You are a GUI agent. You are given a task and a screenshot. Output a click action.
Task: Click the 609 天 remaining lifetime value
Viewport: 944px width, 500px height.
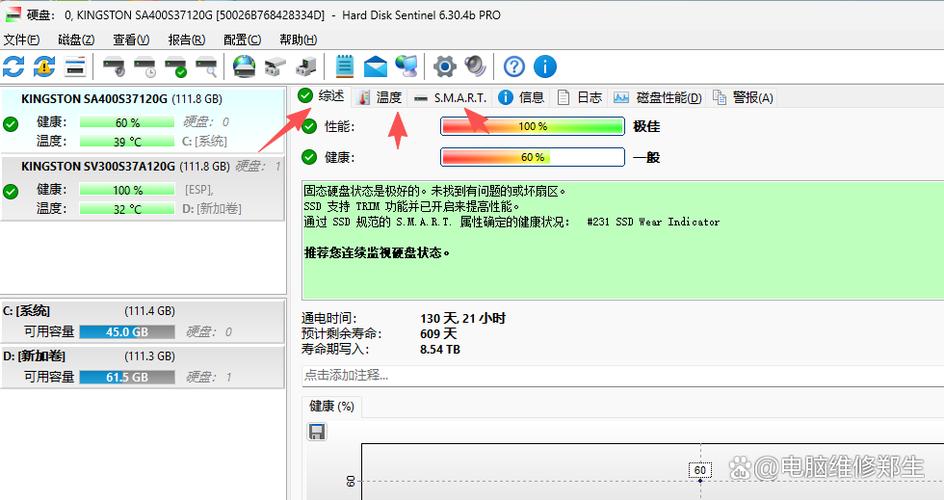coord(438,334)
